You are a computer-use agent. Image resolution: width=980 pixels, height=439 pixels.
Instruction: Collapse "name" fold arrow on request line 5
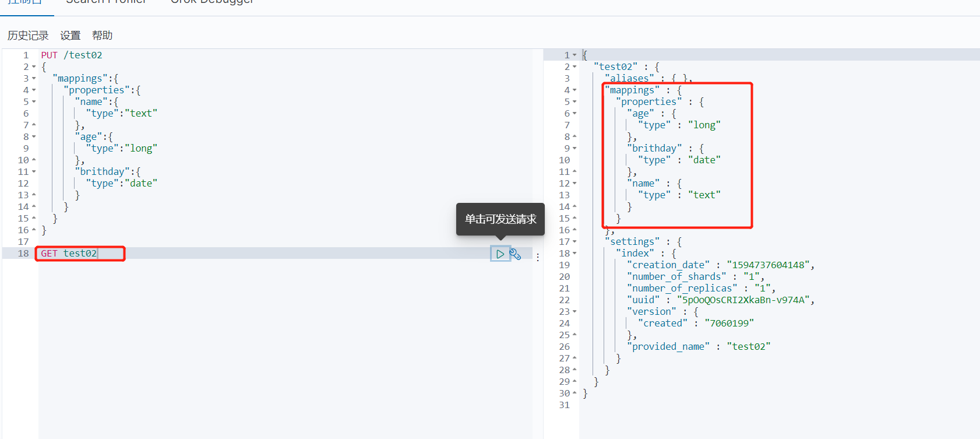[34, 102]
